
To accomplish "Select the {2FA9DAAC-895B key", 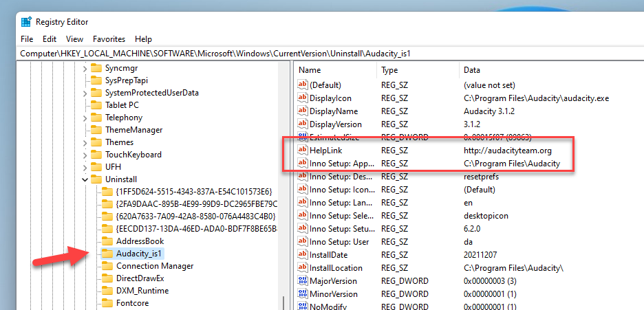I will pos(196,203).
